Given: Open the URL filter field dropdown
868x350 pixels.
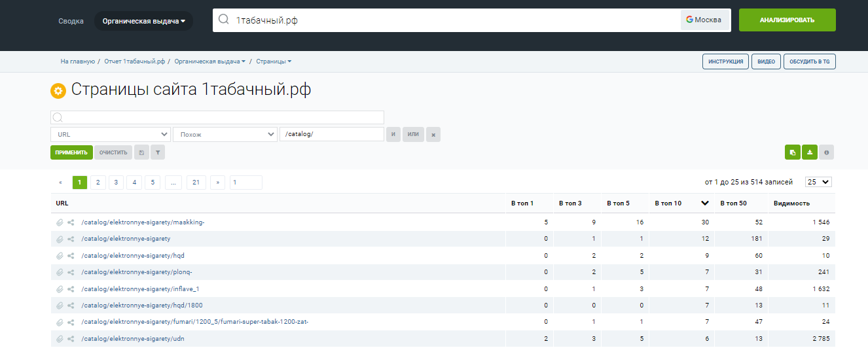Looking at the screenshot, I should (x=111, y=134).
